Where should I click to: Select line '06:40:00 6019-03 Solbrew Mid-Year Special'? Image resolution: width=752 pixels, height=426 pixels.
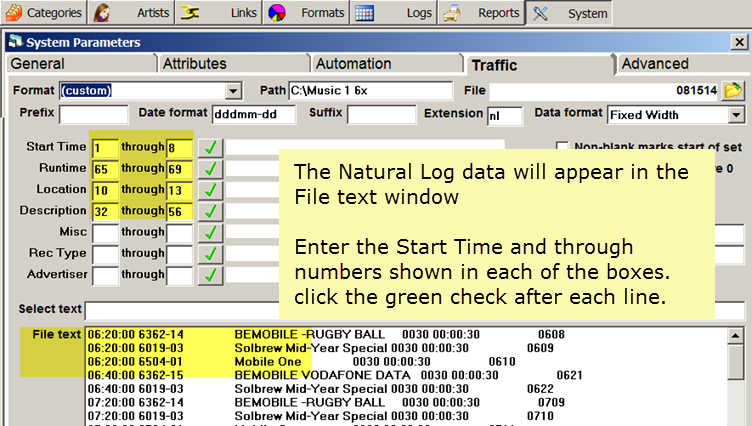point(320,389)
